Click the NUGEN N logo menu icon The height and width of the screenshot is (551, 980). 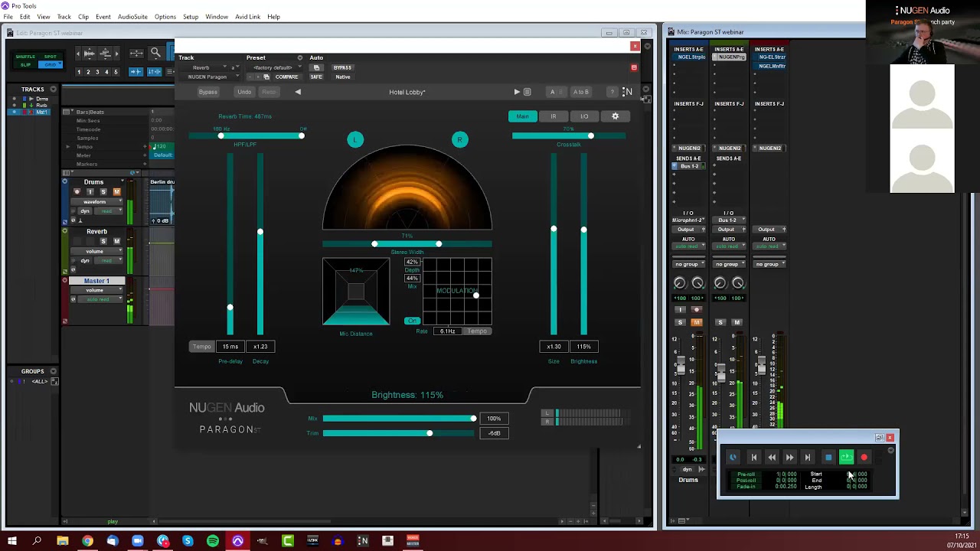click(x=627, y=92)
